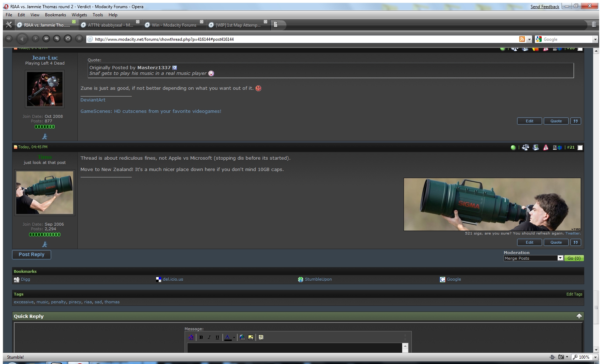Open a new tab with the blank page icon
The height and width of the screenshot is (364, 602).
click(276, 24)
